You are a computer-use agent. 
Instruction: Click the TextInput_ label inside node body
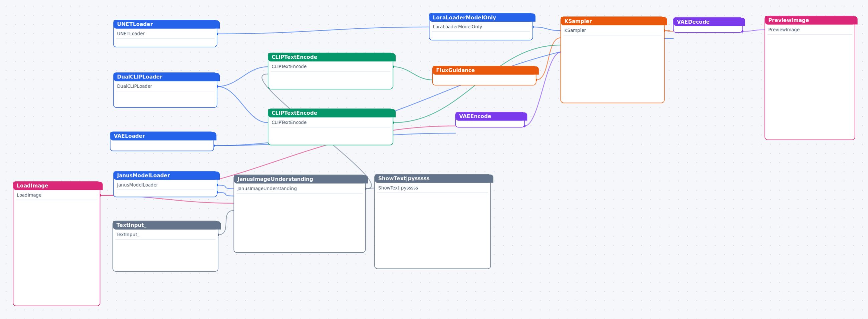(128, 235)
